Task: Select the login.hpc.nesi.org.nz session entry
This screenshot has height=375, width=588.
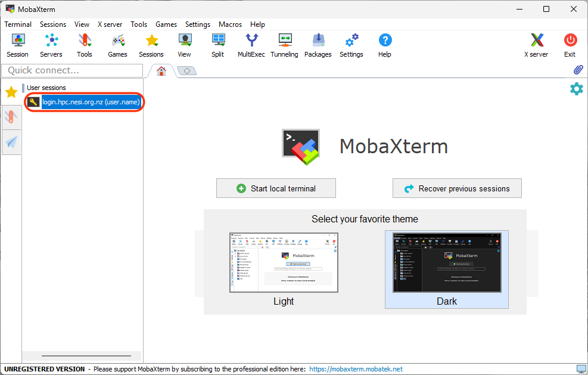Action: pos(91,102)
